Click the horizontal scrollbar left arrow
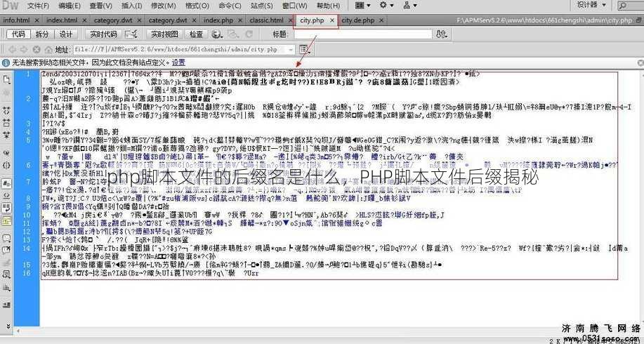The height and width of the screenshot is (344, 644). (18, 329)
